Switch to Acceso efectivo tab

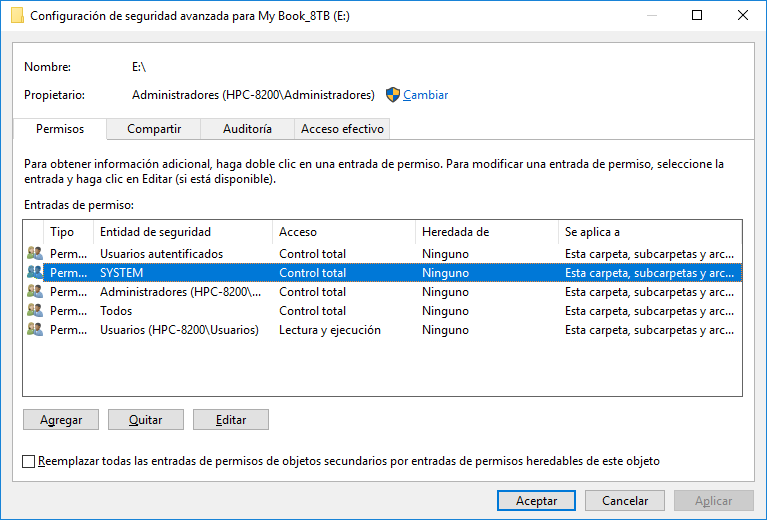coord(342,129)
